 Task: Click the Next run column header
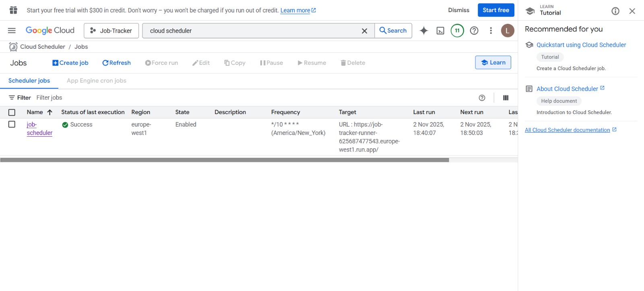472,112
